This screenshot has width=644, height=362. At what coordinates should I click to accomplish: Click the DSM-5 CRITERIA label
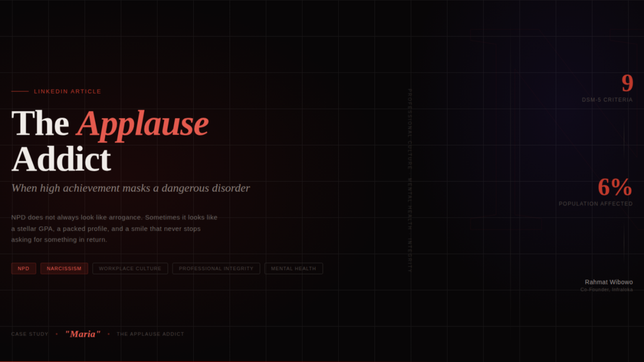point(607,100)
